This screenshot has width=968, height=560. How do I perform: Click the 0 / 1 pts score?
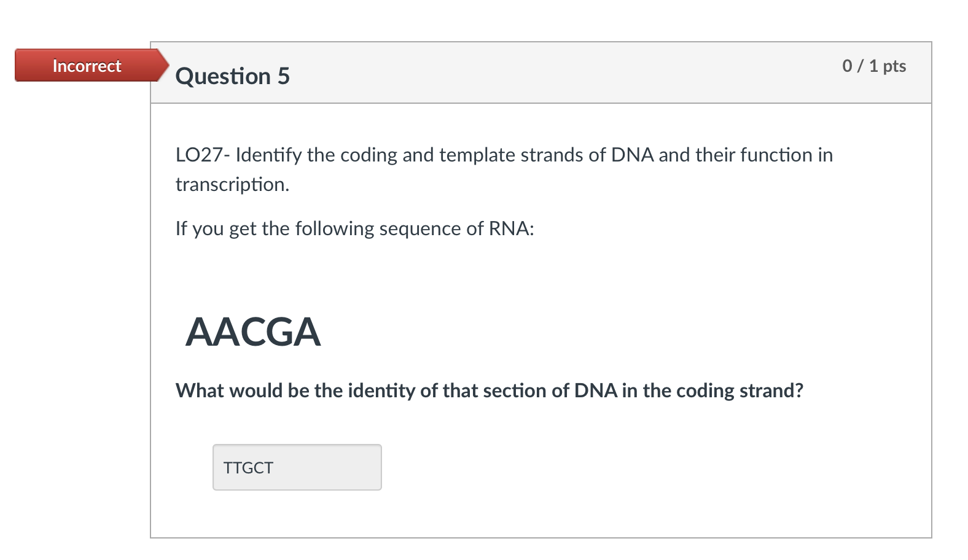tap(874, 66)
